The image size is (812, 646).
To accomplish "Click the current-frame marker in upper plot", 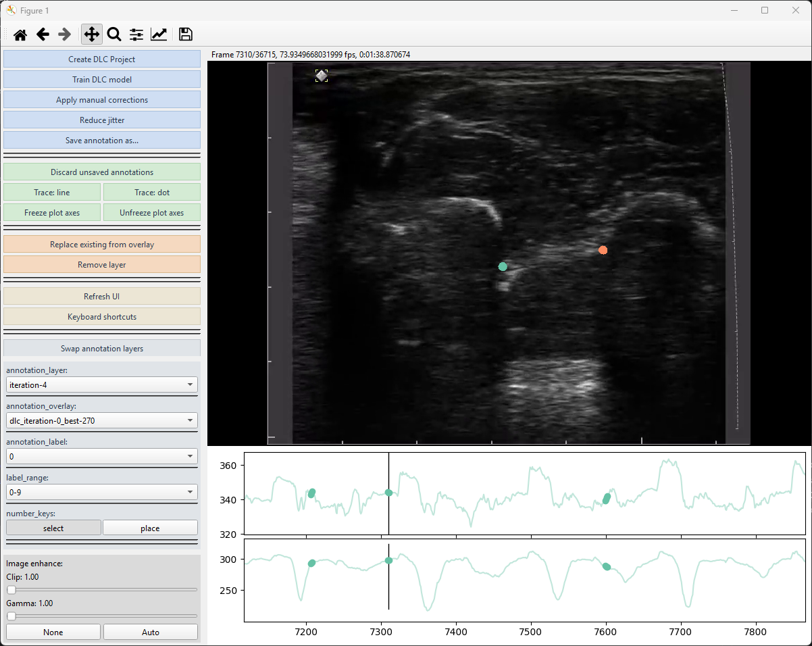I will (388, 492).
